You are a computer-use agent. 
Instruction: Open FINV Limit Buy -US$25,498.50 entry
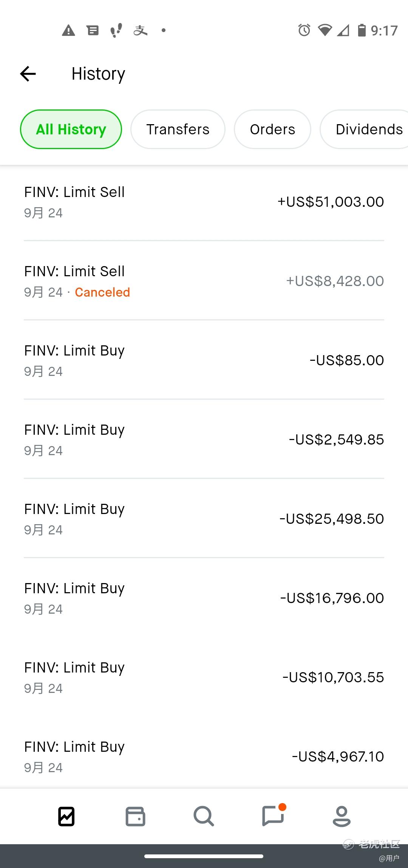pos(204,519)
